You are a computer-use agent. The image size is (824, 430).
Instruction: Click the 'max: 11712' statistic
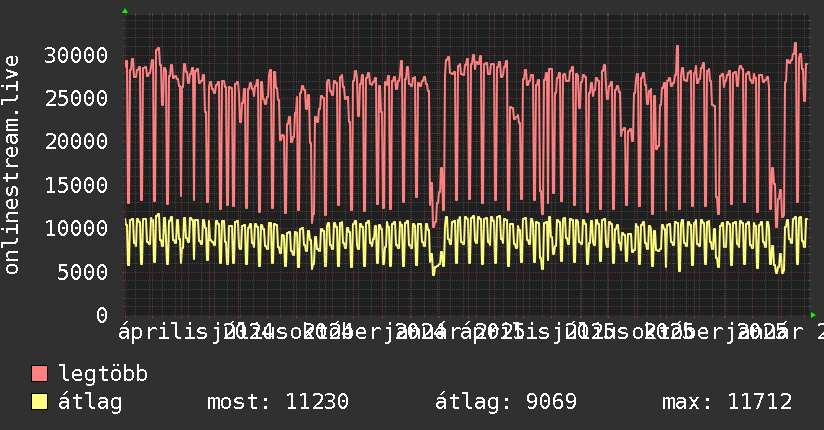tap(727, 402)
